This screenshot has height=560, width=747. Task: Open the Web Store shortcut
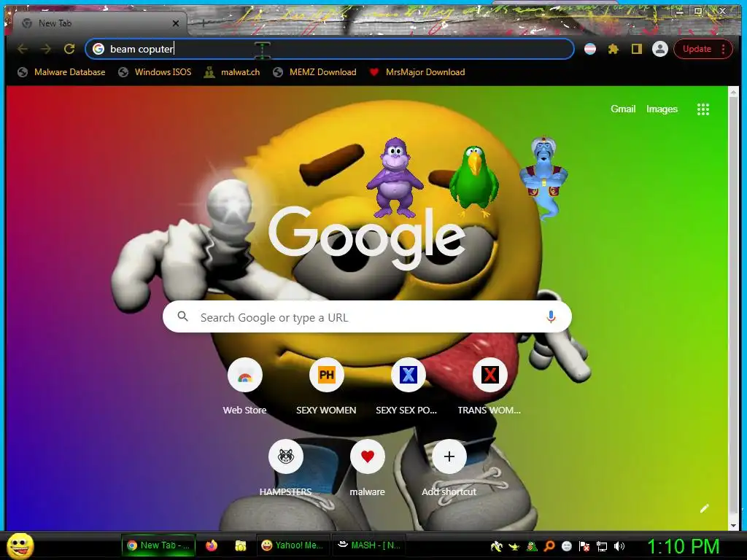click(245, 375)
